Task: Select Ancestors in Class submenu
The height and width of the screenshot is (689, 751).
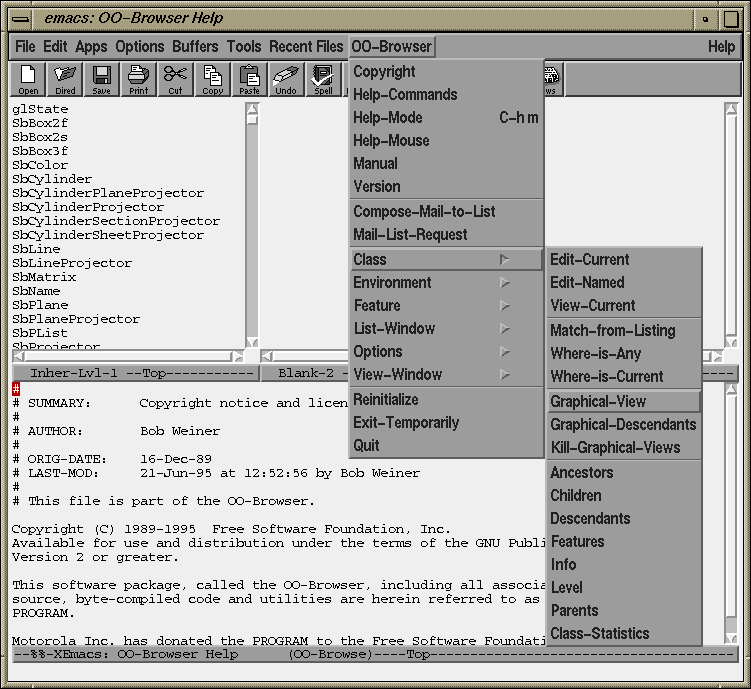Action: [x=624, y=473]
